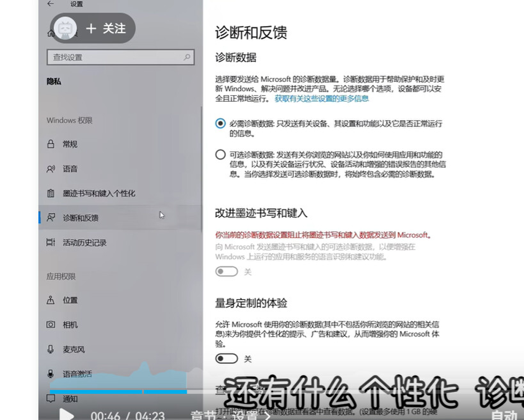Click the feedback person icon beside 诊断和反馈
Viewport: 524px width, 420px height.
pyautogui.click(x=51, y=217)
